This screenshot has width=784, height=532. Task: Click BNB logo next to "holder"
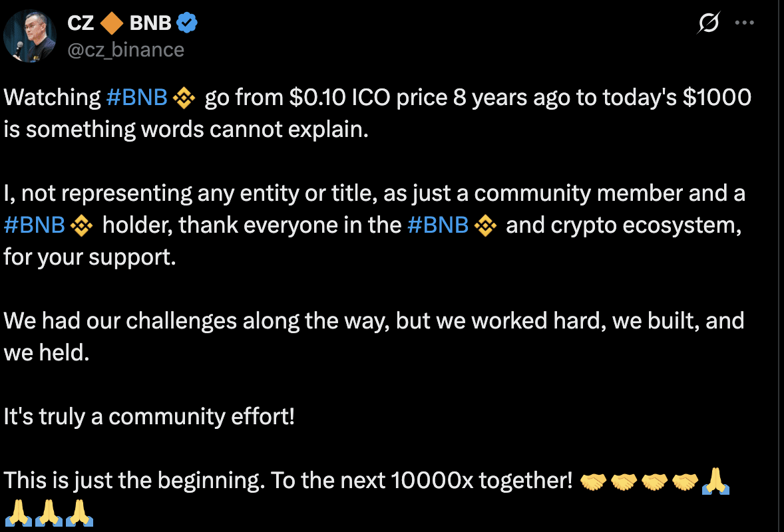point(81,226)
